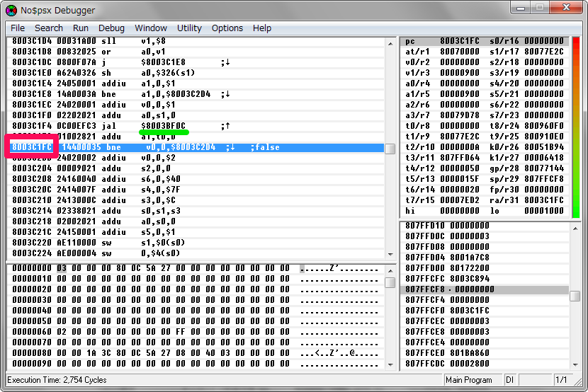Viewport: 588px width, 392px height.
Task: Select j $8003C1E8 instruction row
Action: click(196, 62)
